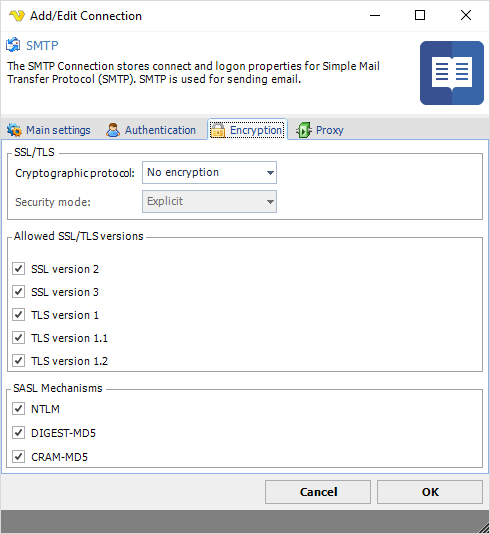Maximize the Add/Edit Connection window
Viewport: 490px width, 534px height.
[420, 15]
